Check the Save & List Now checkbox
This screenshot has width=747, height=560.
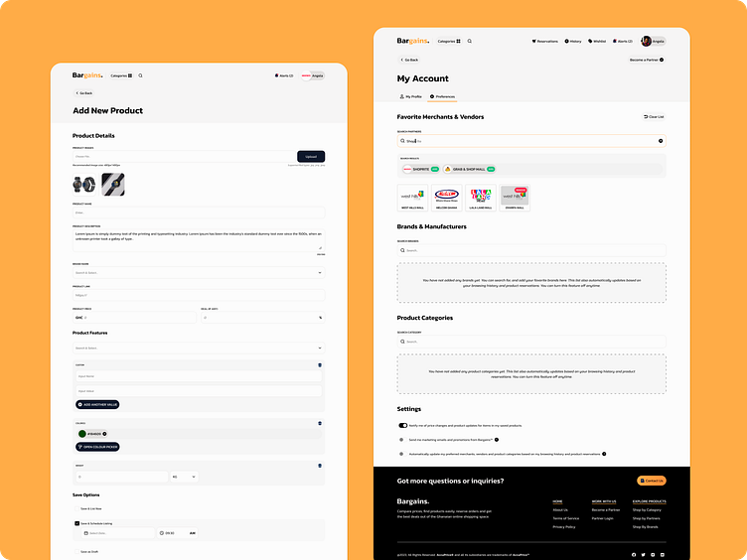76,509
